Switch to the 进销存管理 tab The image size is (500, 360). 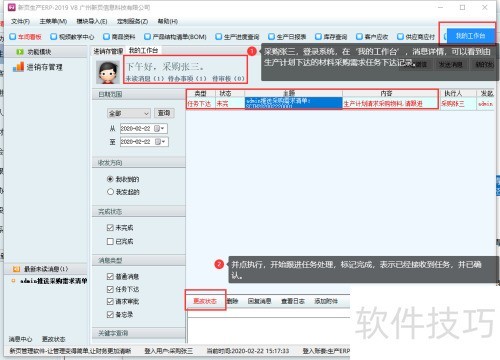pos(108,51)
